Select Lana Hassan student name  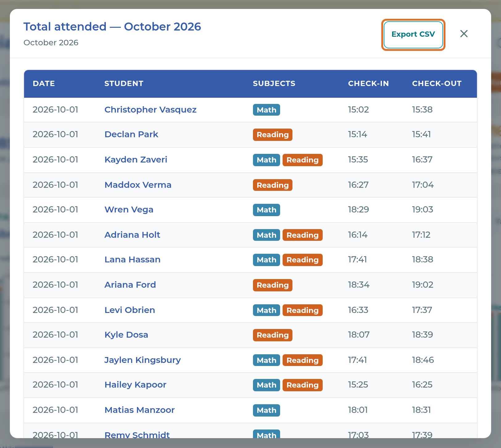click(x=132, y=260)
